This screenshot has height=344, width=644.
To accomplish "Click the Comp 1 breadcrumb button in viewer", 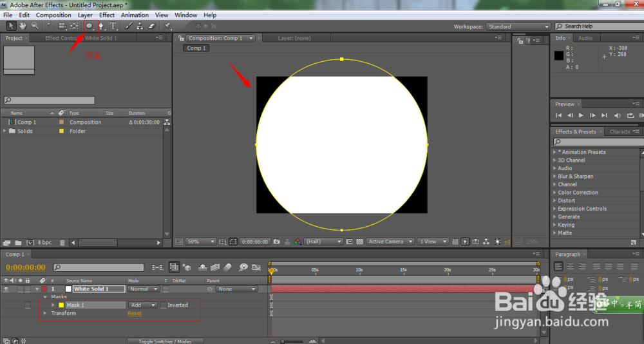I will 196,48.
